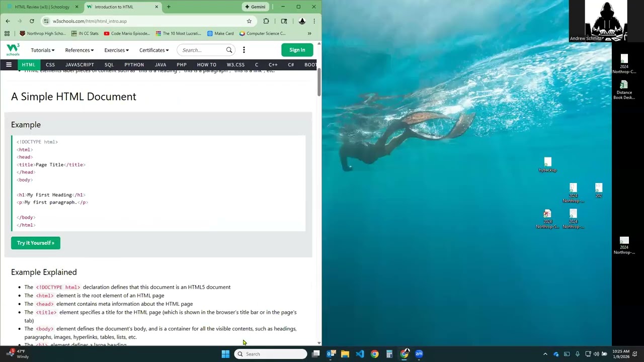Open the clock showing 10:25 AM
The image size is (644, 362).
click(x=621, y=354)
